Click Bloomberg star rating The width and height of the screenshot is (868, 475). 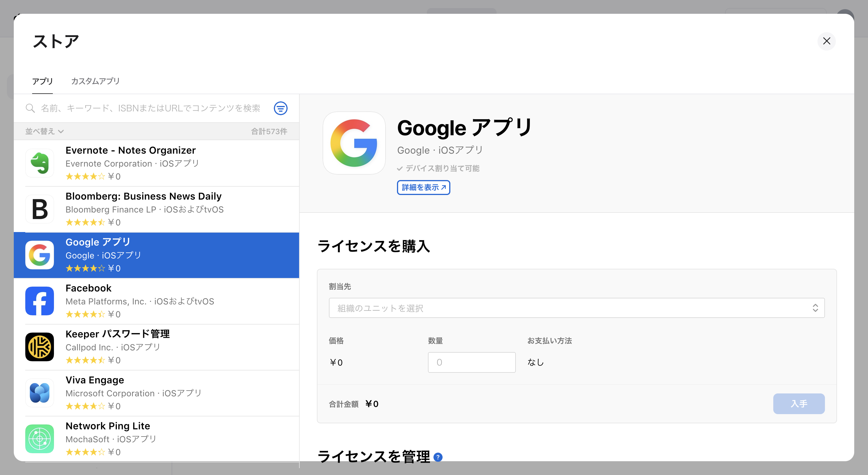click(x=85, y=222)
